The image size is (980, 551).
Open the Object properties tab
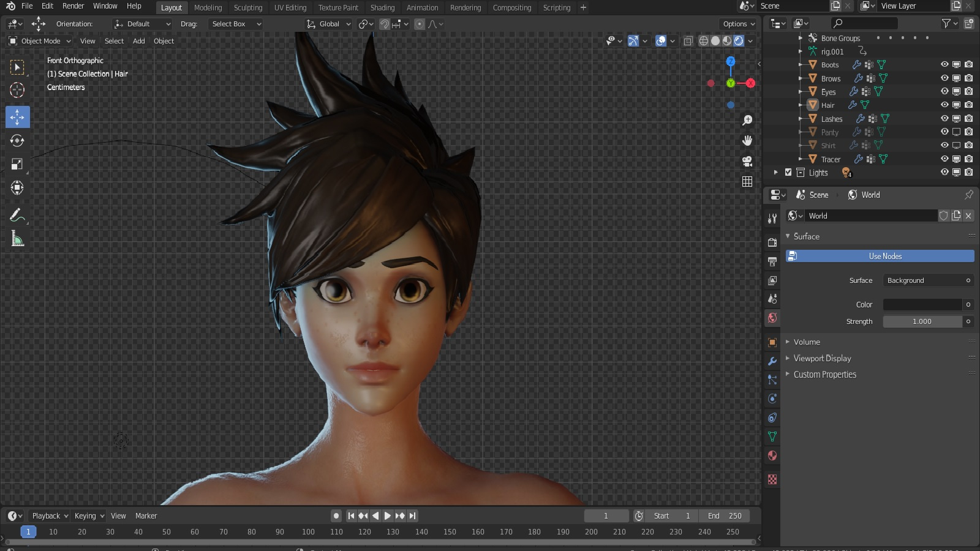[772, 342]
